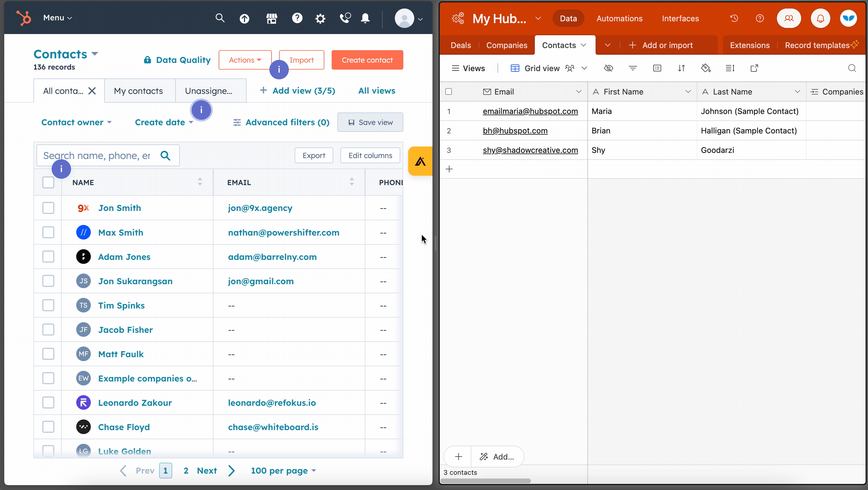The height and width of the screenshot is (490, 868).
Task: Click Airtable horizontal scrollbar at bottom
Action: (x=486, y=481)
